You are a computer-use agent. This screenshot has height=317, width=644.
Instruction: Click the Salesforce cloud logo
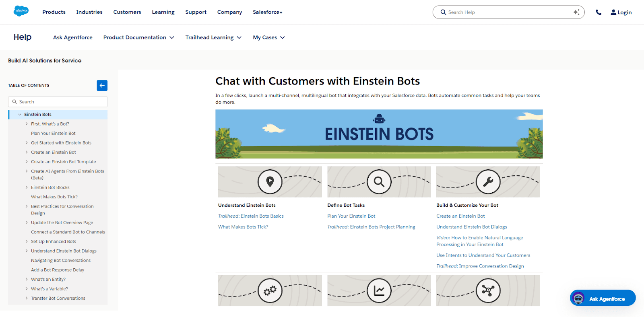tap(21, 11)
